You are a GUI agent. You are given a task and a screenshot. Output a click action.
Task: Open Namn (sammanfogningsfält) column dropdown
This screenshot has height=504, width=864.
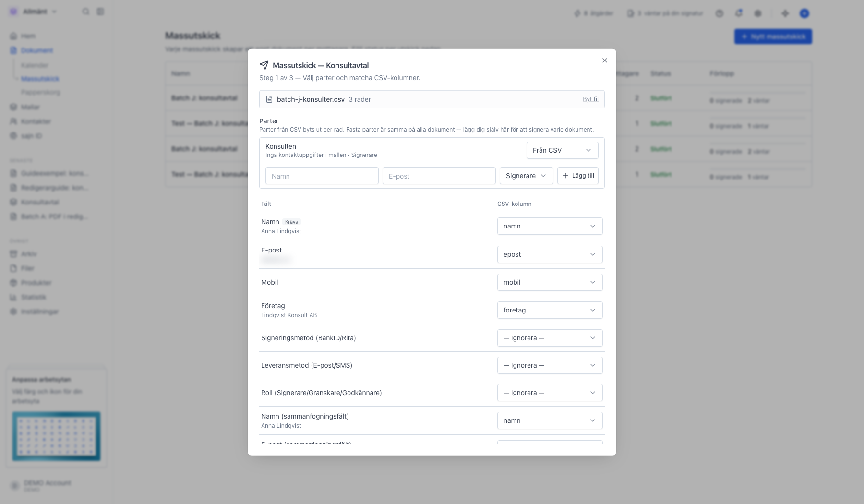tap(550, 420)
